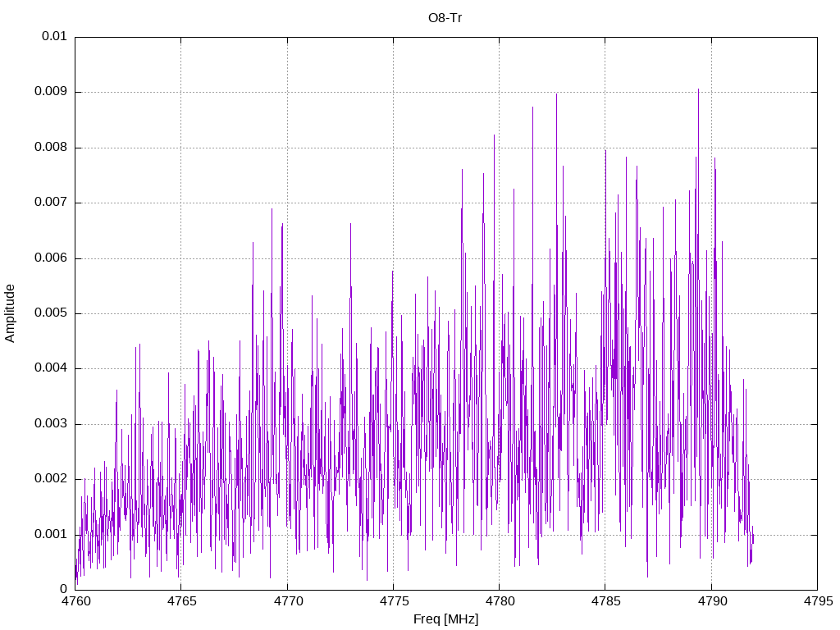
Task: Click the y-axis tick label 0.008
Action: click(x=51, y=148)
